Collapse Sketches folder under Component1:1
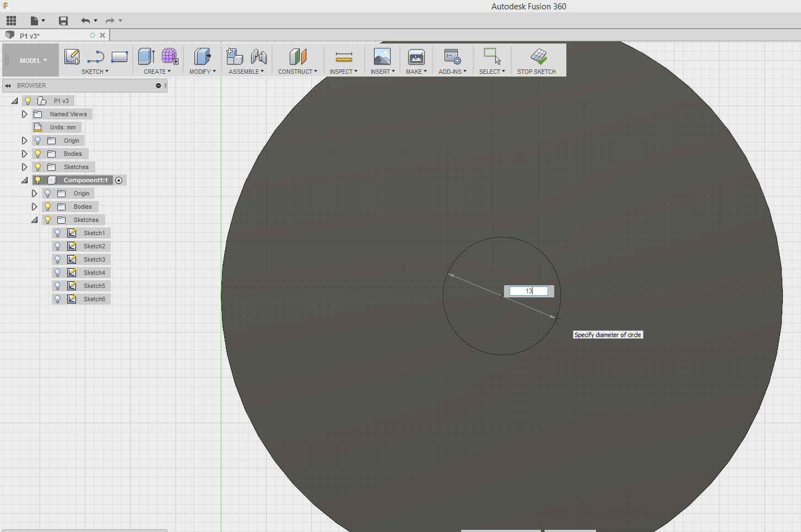 35,220
